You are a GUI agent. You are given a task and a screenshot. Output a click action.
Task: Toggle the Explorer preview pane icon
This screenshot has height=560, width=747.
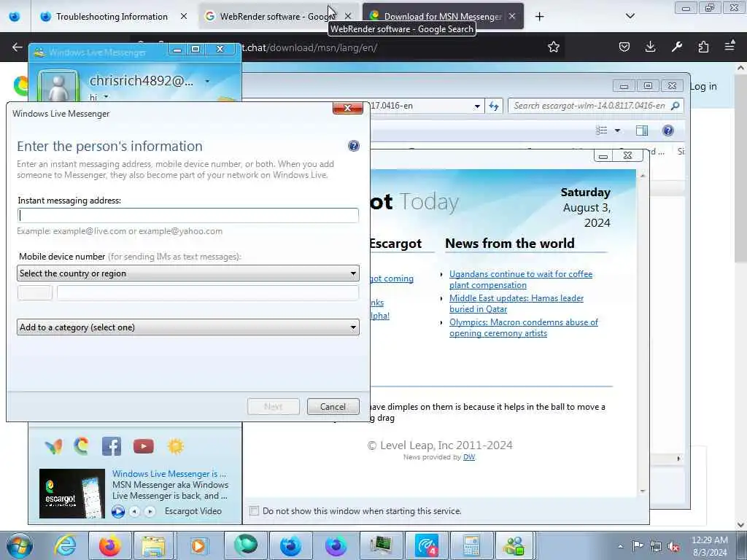coord(642,131)
